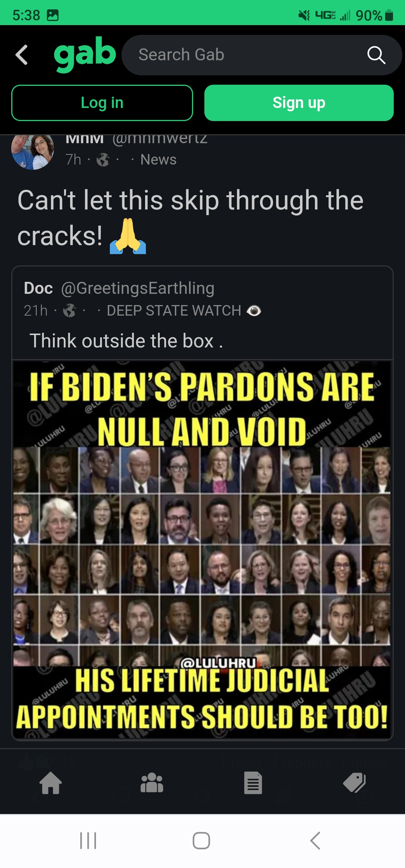
Task: Open the Biden pardons meme image
Action: pos(202,549)
